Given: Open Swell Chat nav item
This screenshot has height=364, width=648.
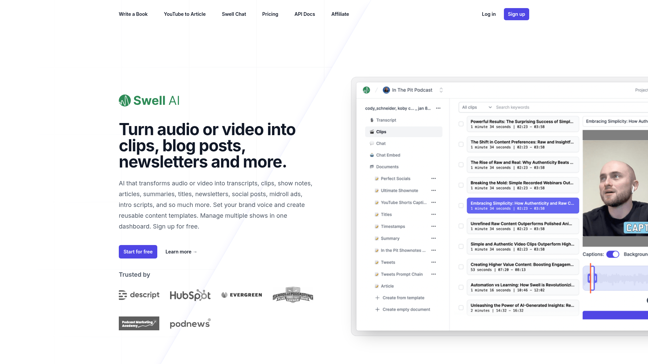Looking at the screenshot, I should 234,14.
